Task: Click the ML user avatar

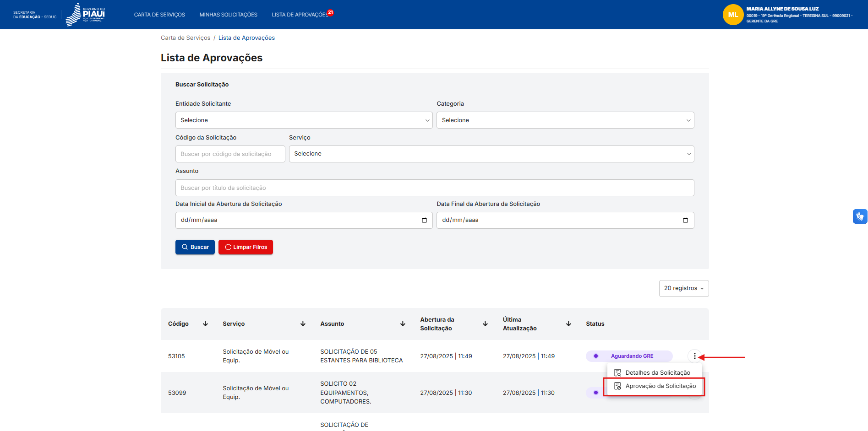Action: pos(732,15)
